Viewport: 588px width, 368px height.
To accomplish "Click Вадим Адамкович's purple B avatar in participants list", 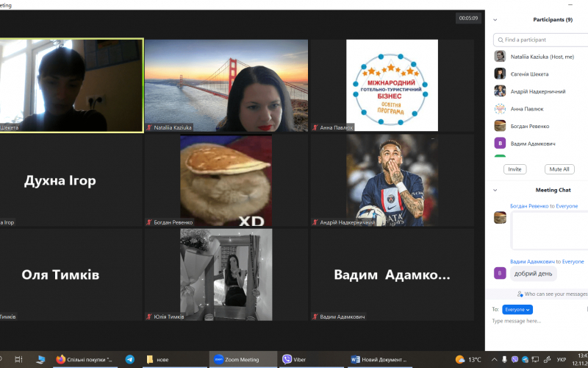I will (500, 143).
